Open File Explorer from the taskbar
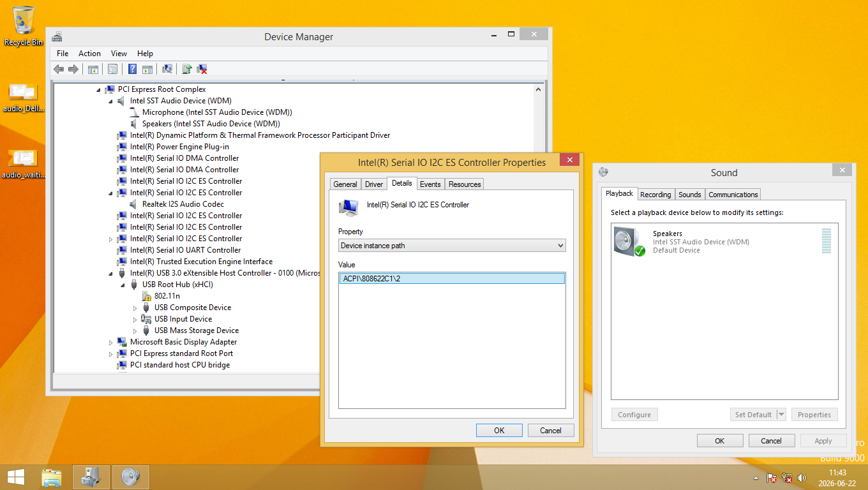This screenshot has height=490, width=868. (x=51, y=477)
